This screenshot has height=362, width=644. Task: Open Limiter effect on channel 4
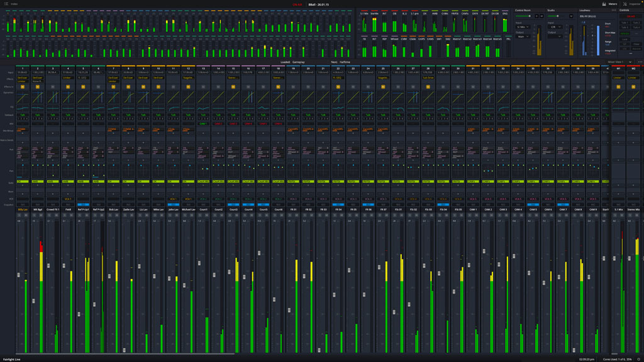pyautogui.click(x=68, y=77)
